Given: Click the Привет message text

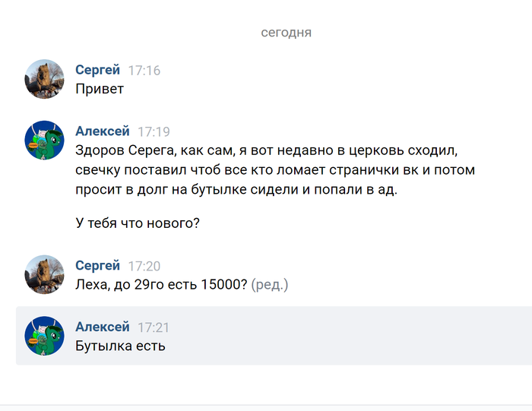Looking at the screenshot, I should (100, 89).
